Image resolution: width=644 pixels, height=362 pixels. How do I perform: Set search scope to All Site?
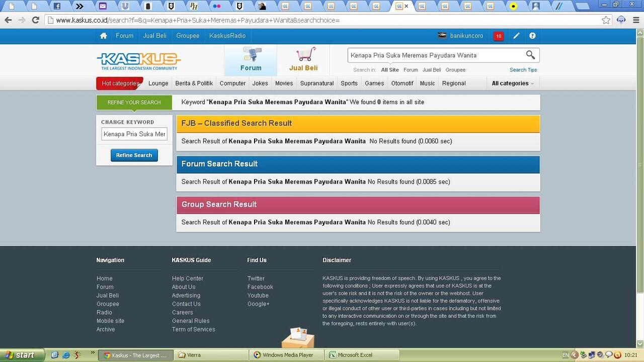(390, 70)
